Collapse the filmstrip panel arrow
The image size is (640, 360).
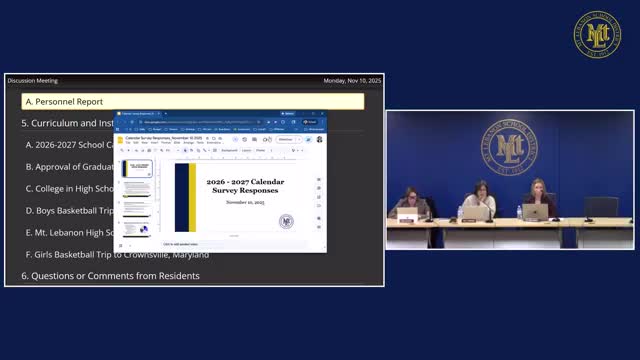click(x=130, y=245)
